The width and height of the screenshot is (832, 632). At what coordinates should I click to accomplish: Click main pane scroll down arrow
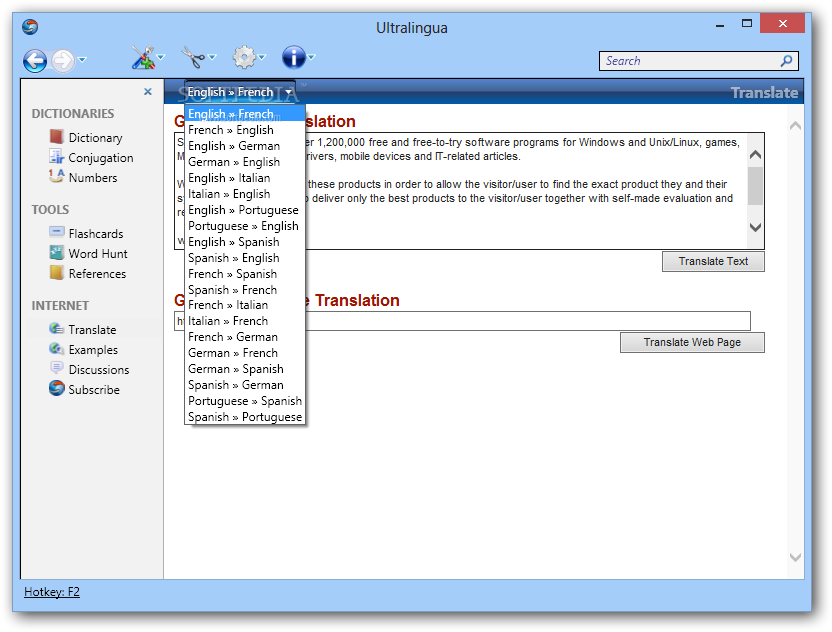pos(795,557)
